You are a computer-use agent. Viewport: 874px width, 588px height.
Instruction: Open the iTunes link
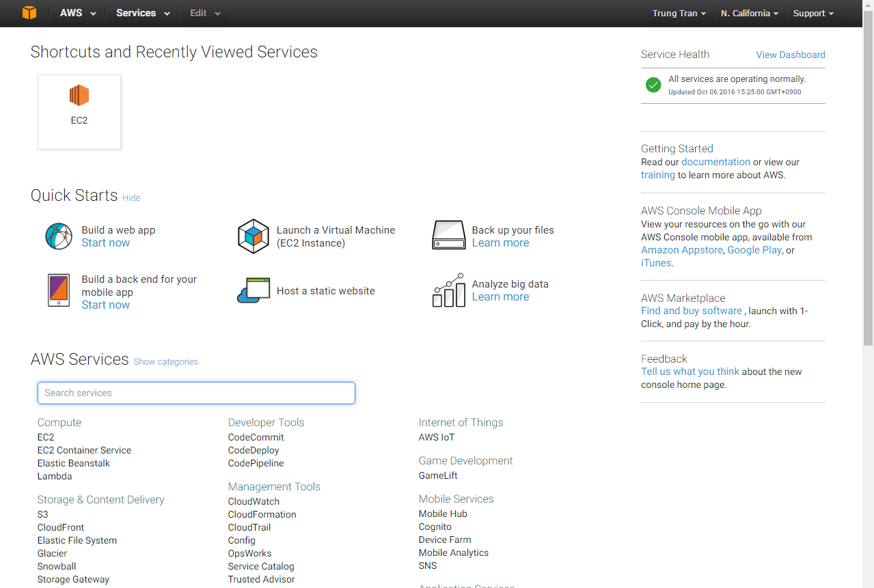click(x=656, y=263)
